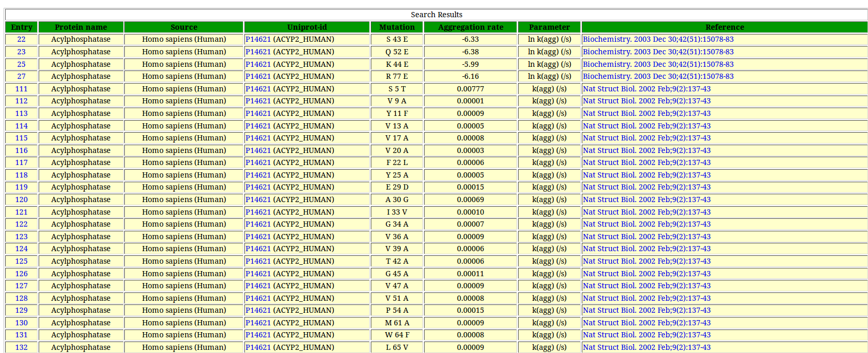Open entry 23 link
Image resolution: width=868 pixels, height=353 pixels.
click(x=21, y=52)
